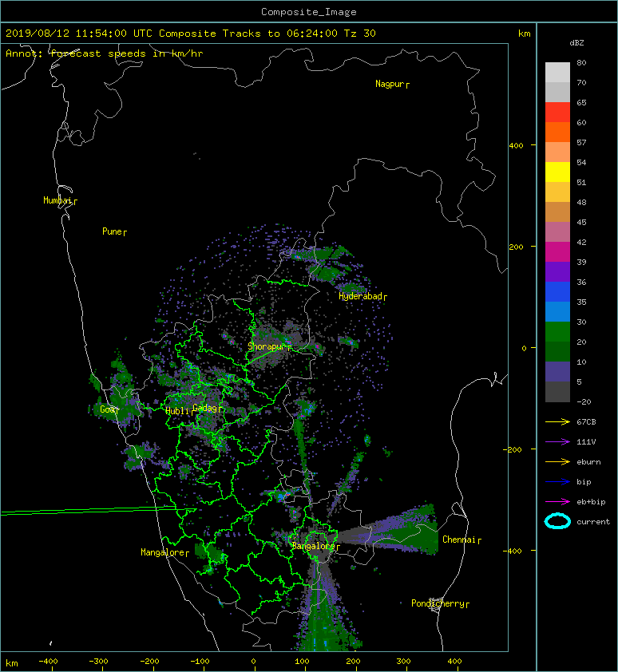Select the red swatch in dBZ scale
The height and width of the screenshot is (672, 618).
point(557,113)
